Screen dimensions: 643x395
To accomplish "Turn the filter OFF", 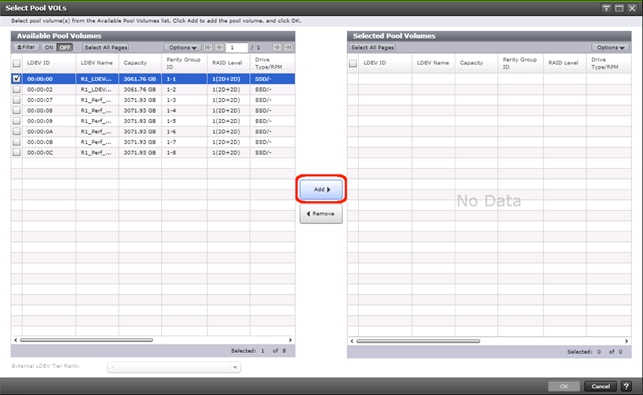I will [65, 48].
